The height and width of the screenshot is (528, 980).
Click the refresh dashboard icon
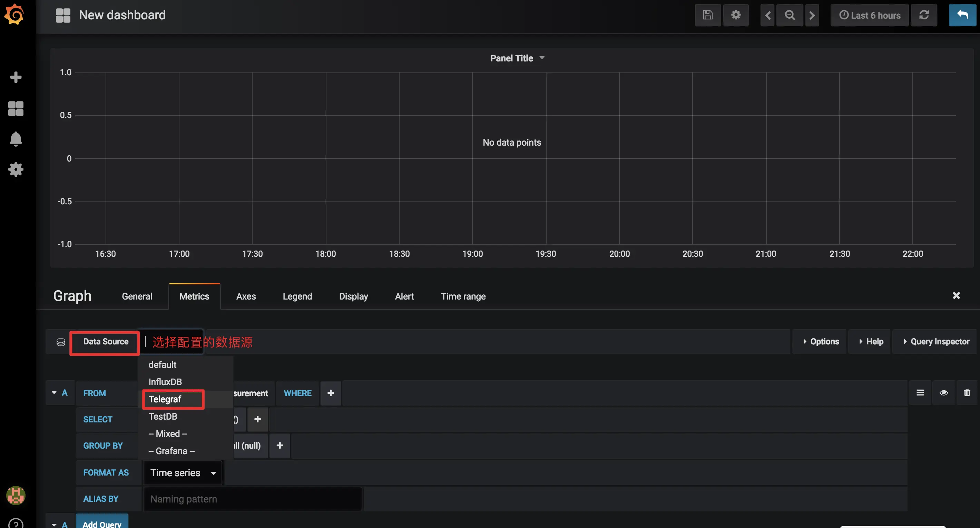(x=924, y=15)
